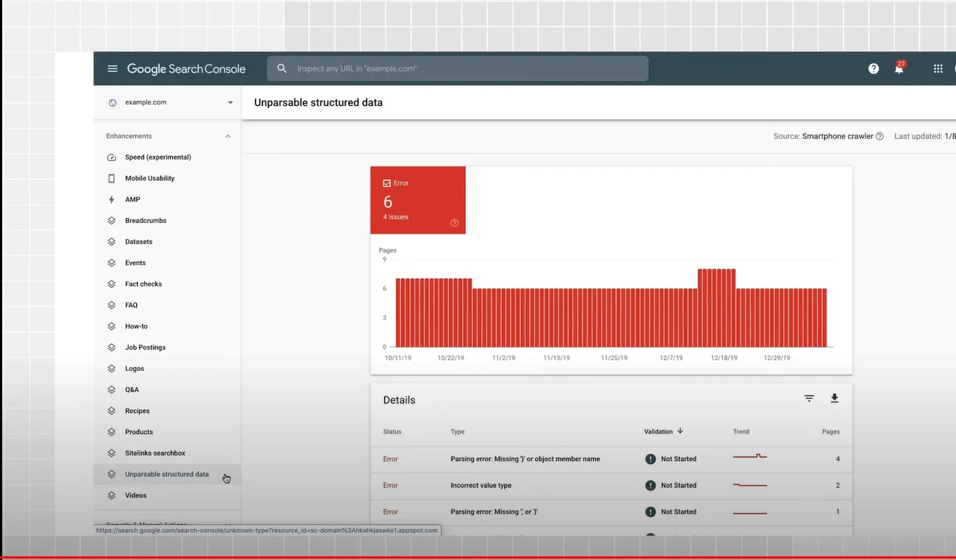Click the info icon beside Smartphone crawler
Image resolution: width=956 pixels, height=560 pixels.
(879, 136)
